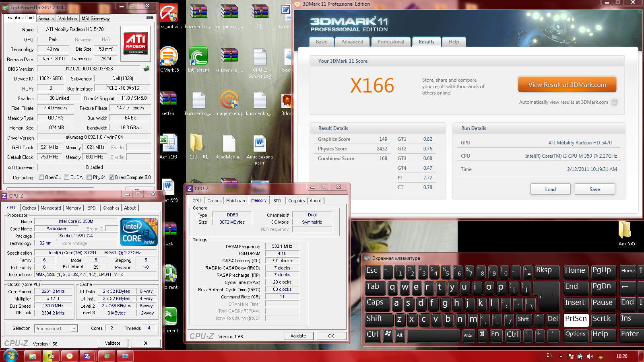
Task: Click the BIOS save chip icon in GPU-Z
Action: (147, 69)
